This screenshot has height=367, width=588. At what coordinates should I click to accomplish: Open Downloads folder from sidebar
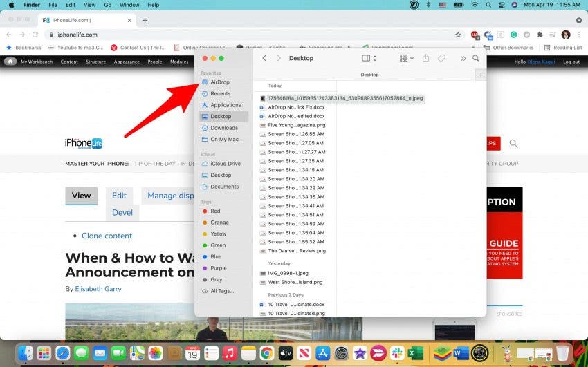(x=223, y=128)
